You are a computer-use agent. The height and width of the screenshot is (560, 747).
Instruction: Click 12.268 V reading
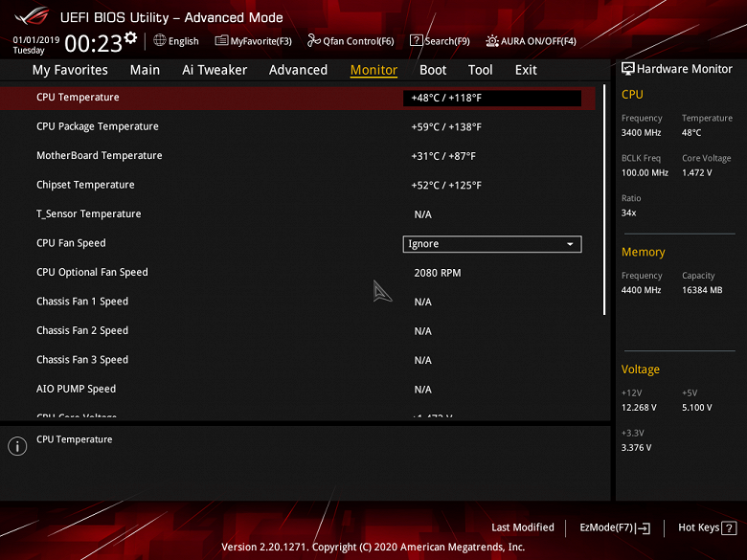(639, 408)
